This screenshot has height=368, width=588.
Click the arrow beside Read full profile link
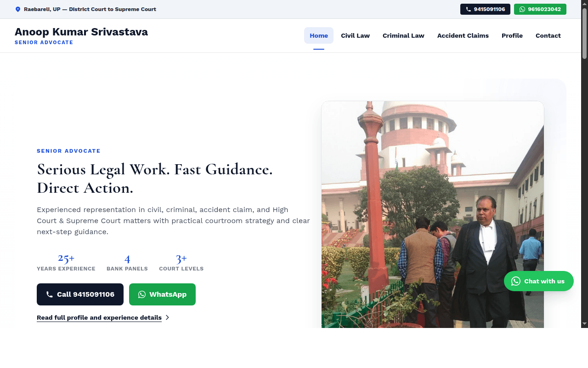point(167,317)
